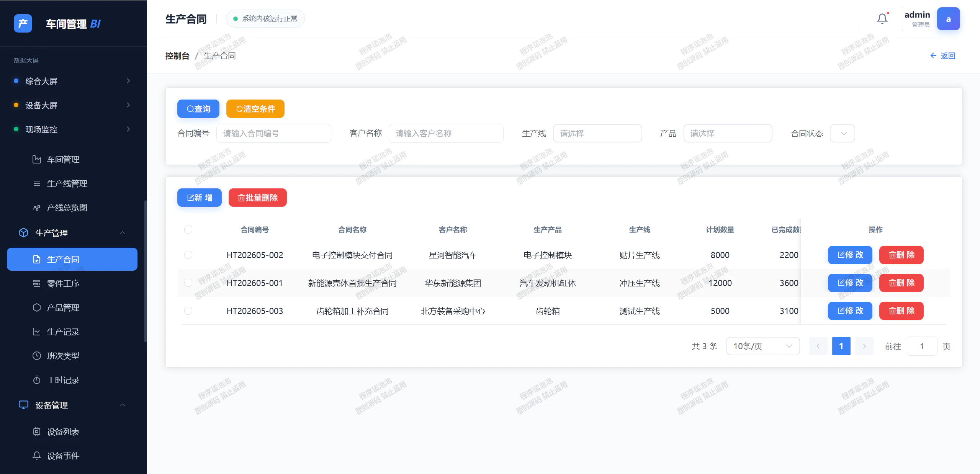This screenshot has width=980, height=474.
Task: Click the 生产线管理 list icon
Action: pos(37,183)
